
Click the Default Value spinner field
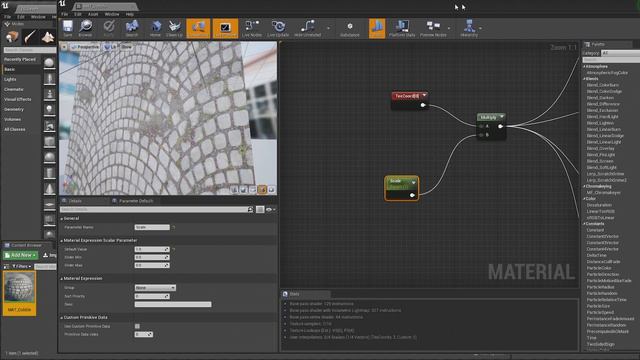tap(152, 249)
